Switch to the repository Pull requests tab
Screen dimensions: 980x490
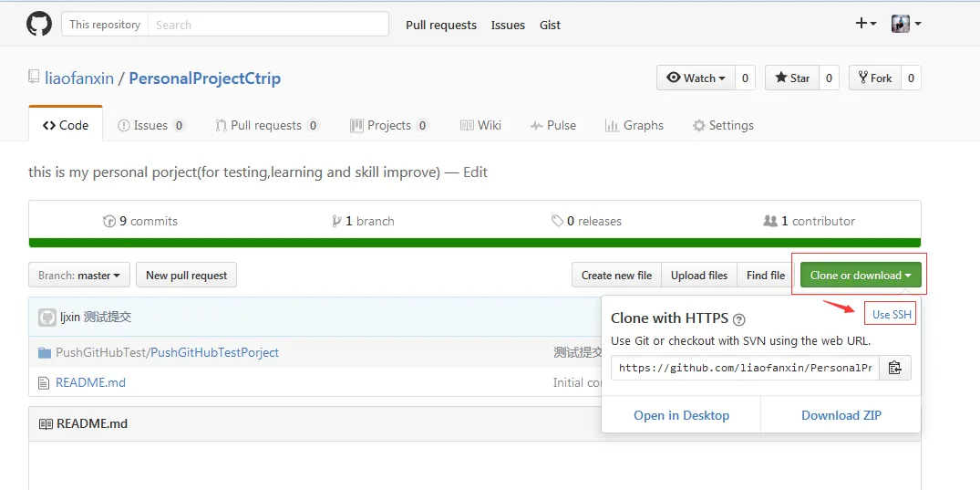click(x=267, y=125)
